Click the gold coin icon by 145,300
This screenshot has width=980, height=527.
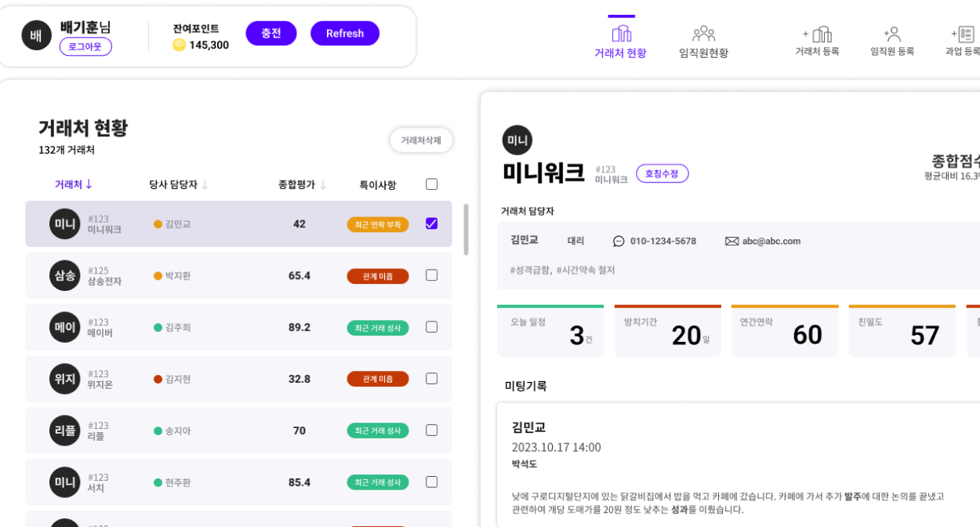tap(179, 45)
